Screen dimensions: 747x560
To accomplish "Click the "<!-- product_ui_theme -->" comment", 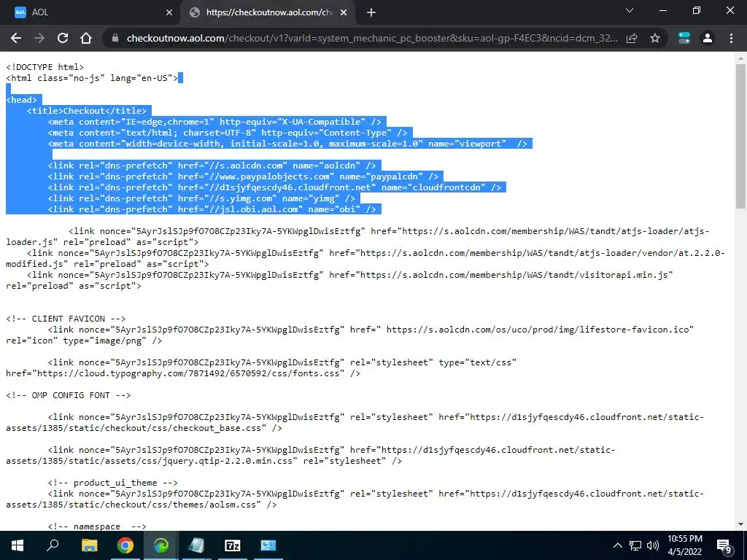I will (x=112, y=483).
